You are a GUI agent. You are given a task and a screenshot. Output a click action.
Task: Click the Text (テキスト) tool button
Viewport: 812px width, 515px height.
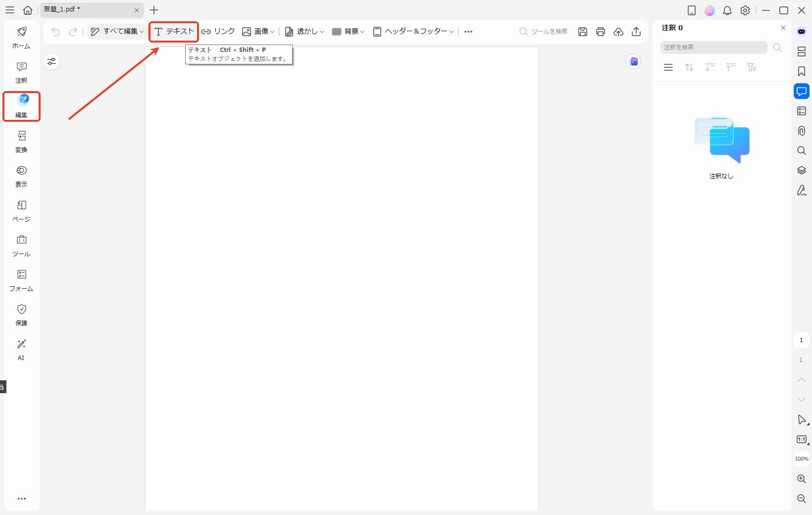pyautogui.click(x=174, y=32)
